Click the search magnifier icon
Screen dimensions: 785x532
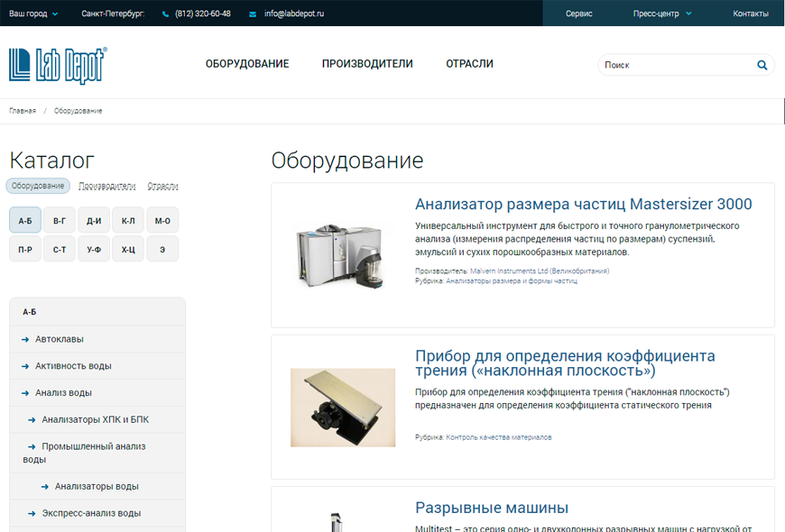(762, 65)
